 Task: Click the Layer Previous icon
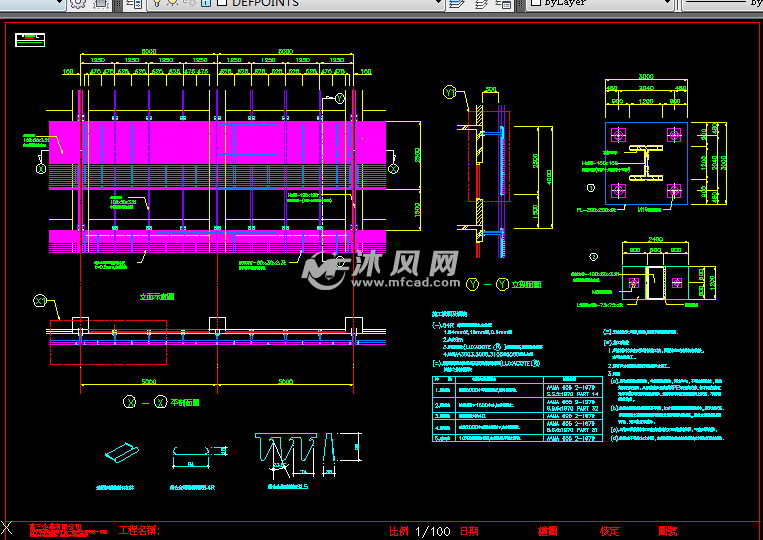point(481,3)
